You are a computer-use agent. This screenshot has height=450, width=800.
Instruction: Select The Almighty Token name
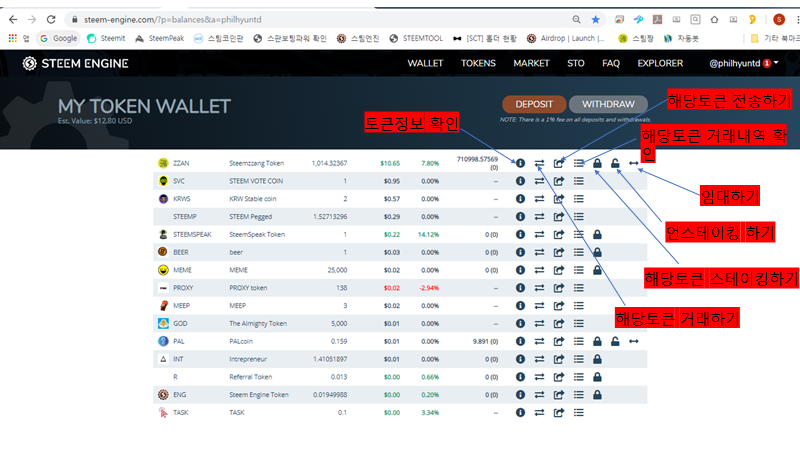pos(258,323)
